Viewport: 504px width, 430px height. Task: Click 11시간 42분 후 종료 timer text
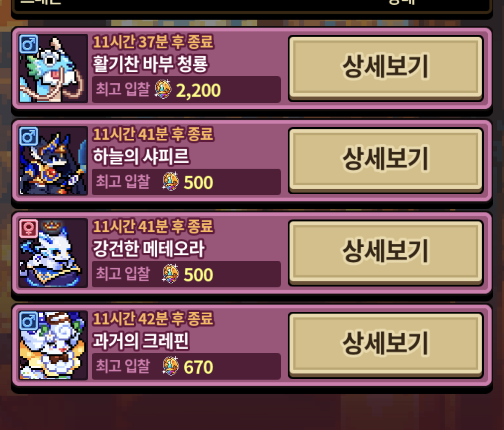pyautogui.click(x=153, y=319)
